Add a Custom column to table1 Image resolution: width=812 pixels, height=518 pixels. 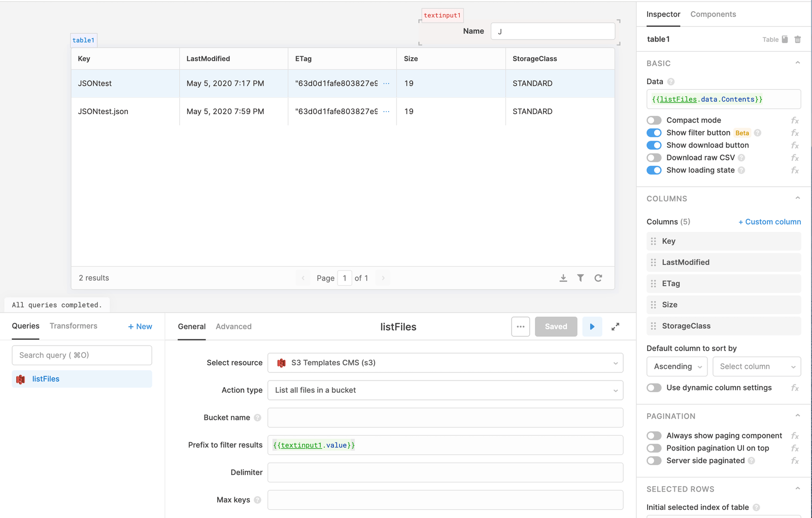[x=769, y=222]
